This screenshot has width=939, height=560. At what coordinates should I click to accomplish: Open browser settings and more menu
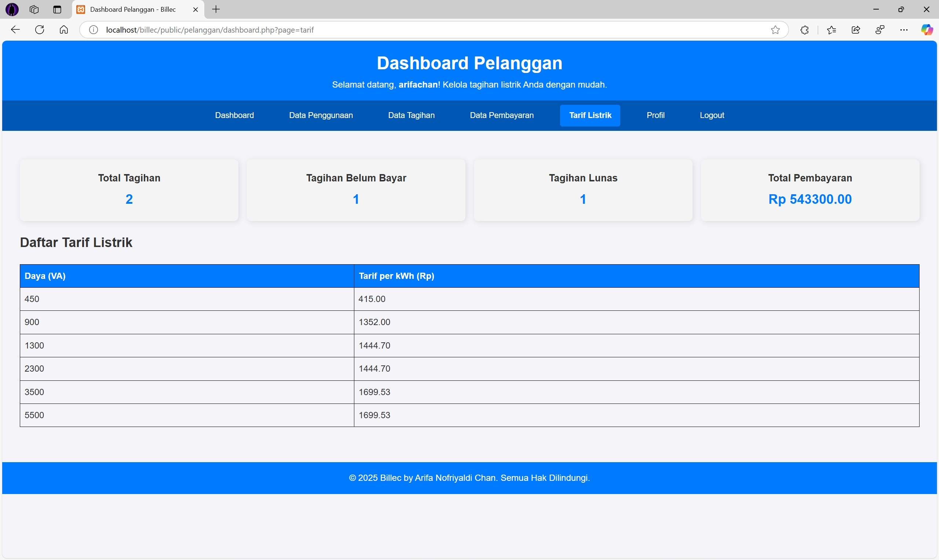(904, 30)
